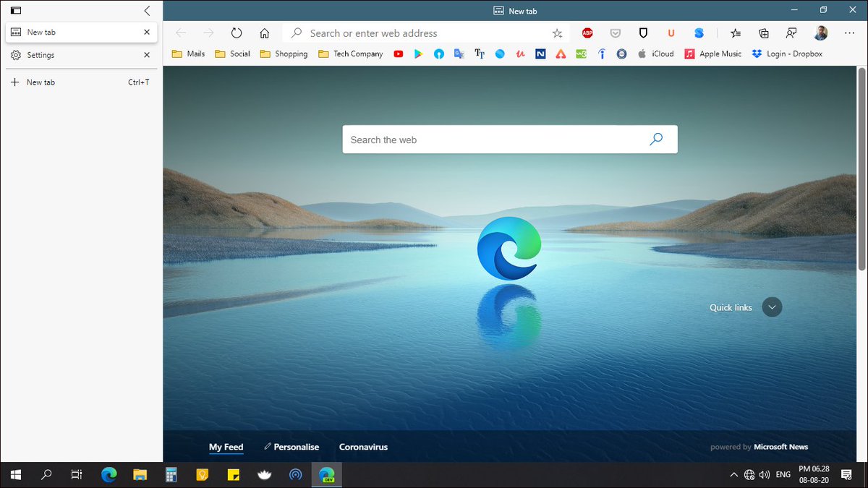Click the browser refresh icon
The image size is (868, 488).
(x=237, y=33)
